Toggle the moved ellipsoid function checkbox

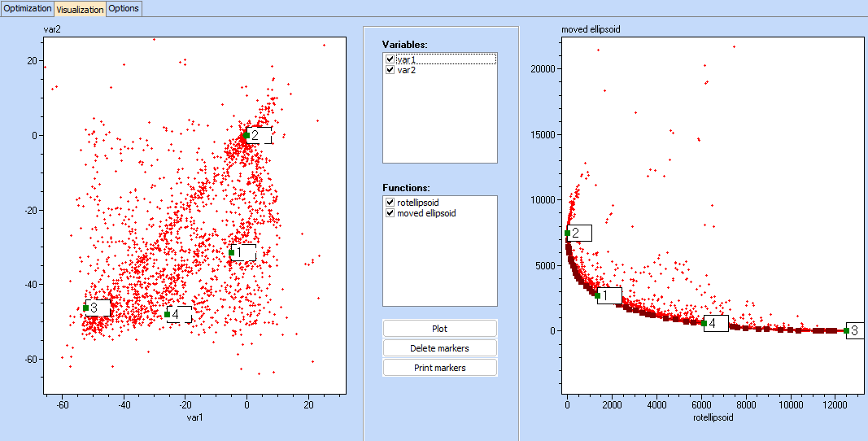pos(390,214)
